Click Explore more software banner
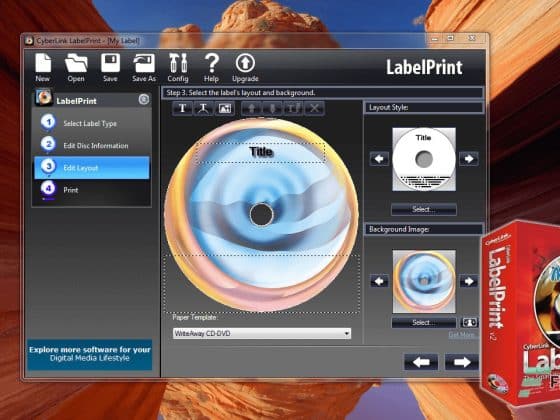This screenshot has height=420, width=560. (x=90, y=354)
